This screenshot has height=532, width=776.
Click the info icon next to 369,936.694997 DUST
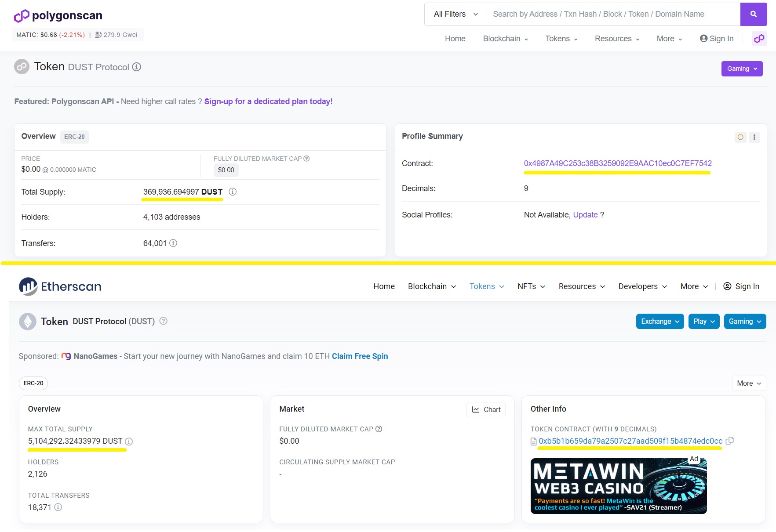pyautogui.click(x=233, y=192)
